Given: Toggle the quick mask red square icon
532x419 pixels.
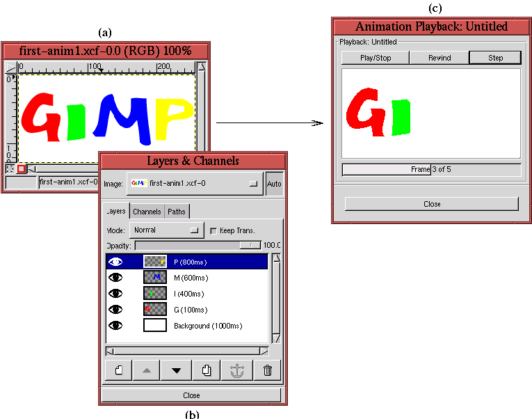Looking at the screenshot, I should [21, 168].
